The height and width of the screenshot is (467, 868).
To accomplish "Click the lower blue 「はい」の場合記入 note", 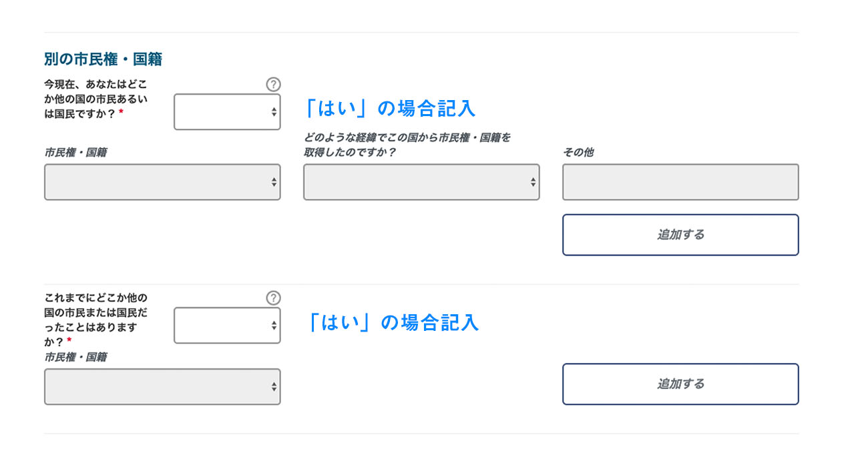I will pyautogui.click(x=391, y=323).
